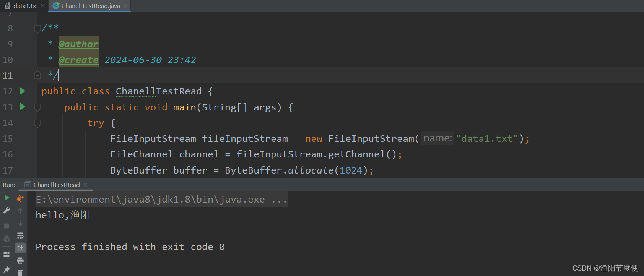The width and height of the screenshot is (644, 276).
Task: Click the Stop process square icon
Action: click(x=7, y=226)
